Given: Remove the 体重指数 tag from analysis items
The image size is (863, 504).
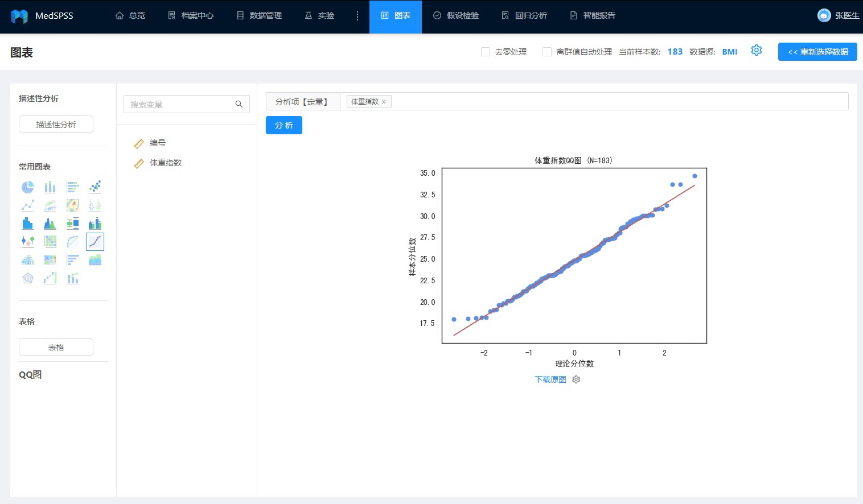Looking at the screenshot, I should pos(384,102).
